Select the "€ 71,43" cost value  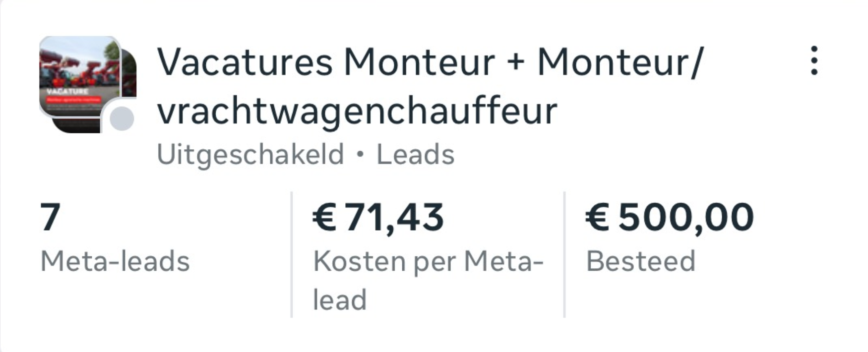pos(378,217)
